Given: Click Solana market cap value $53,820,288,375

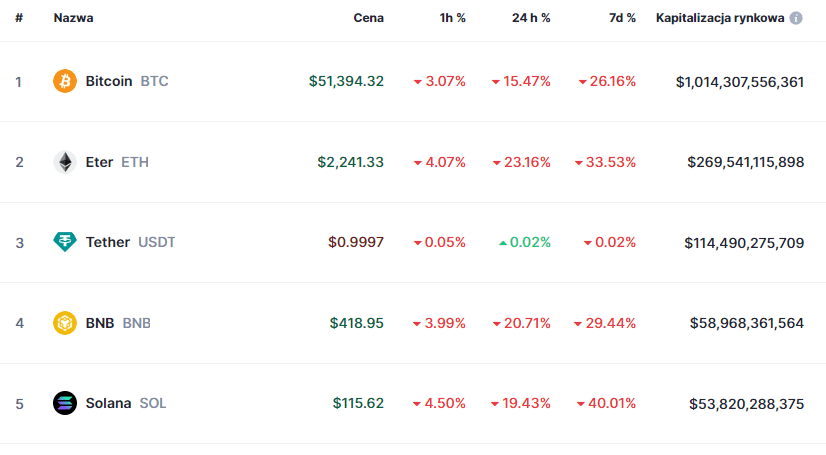Looking at the screenshot, I should [746, 403].
